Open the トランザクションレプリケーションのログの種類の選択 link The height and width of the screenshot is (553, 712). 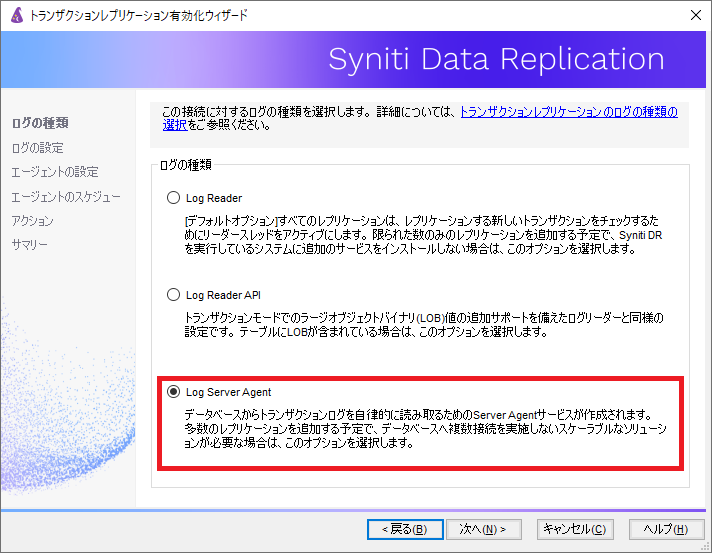[569, 112]
